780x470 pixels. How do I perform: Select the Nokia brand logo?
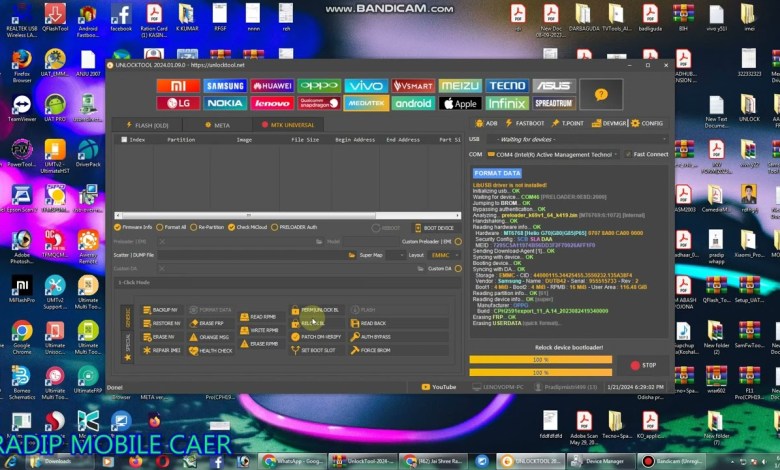coord(225,103)
